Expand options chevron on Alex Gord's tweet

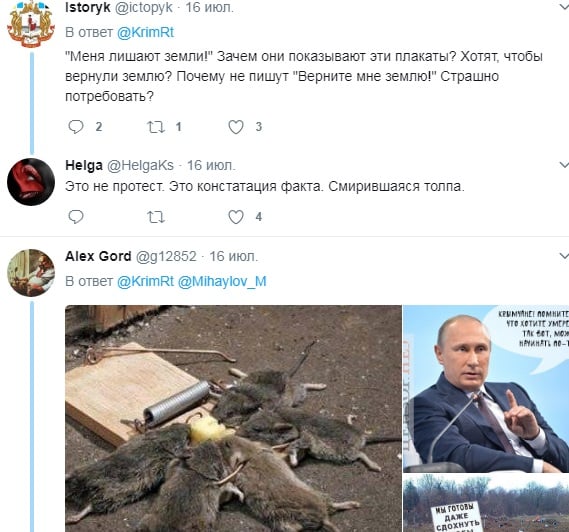click(x=564, y=256)
